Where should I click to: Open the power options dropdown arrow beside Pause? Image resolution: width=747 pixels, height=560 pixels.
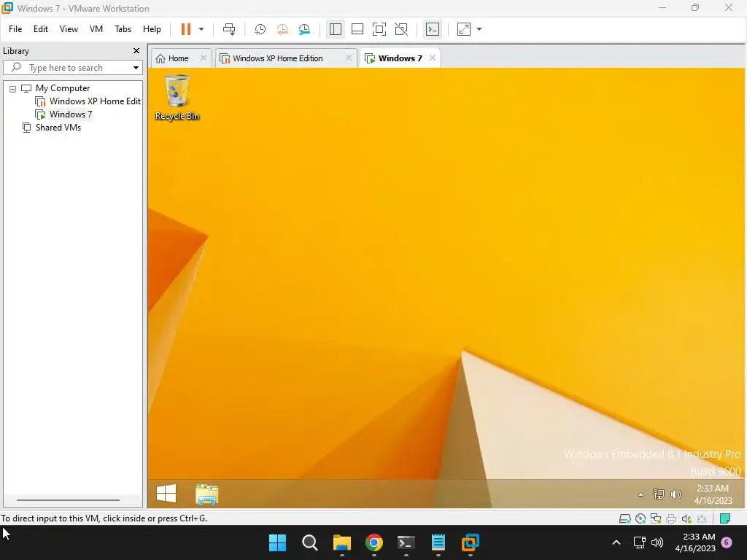[201, 29]
